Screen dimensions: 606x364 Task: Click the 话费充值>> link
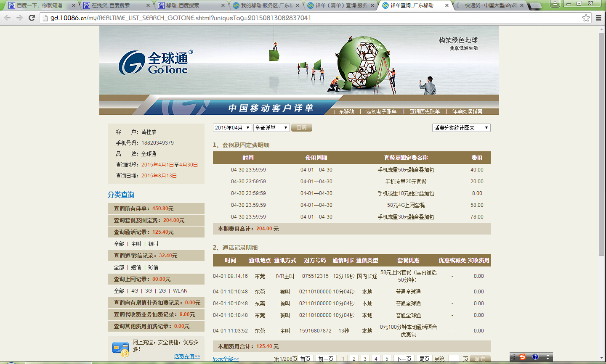click(x=187, y=356)
